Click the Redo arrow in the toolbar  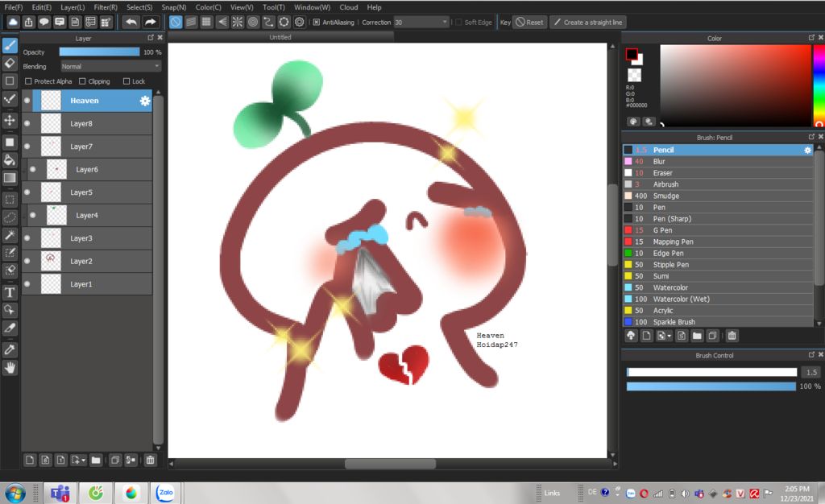coord(150,22)
